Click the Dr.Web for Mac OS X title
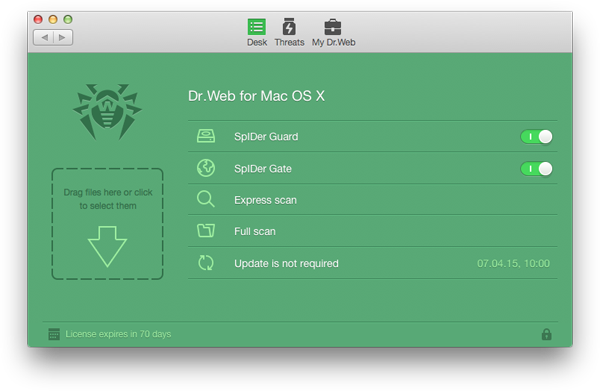This screenshot has height=391, width=600. (256, 96)
